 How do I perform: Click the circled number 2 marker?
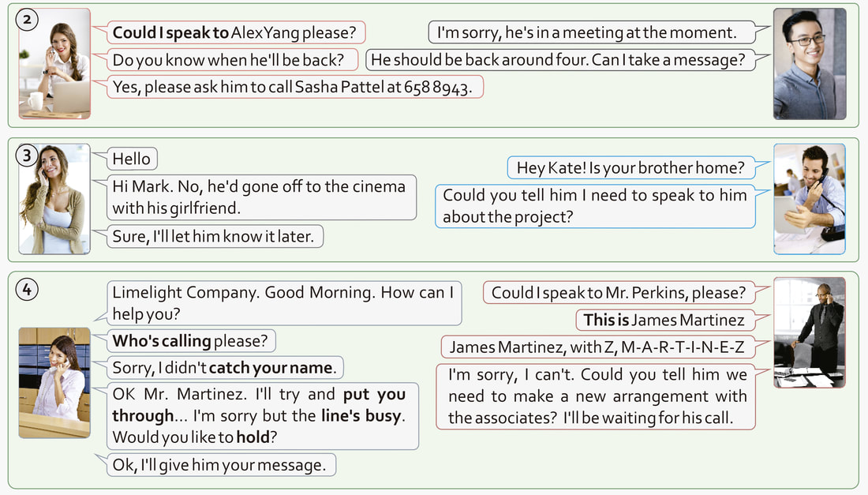tap(27, 20)
